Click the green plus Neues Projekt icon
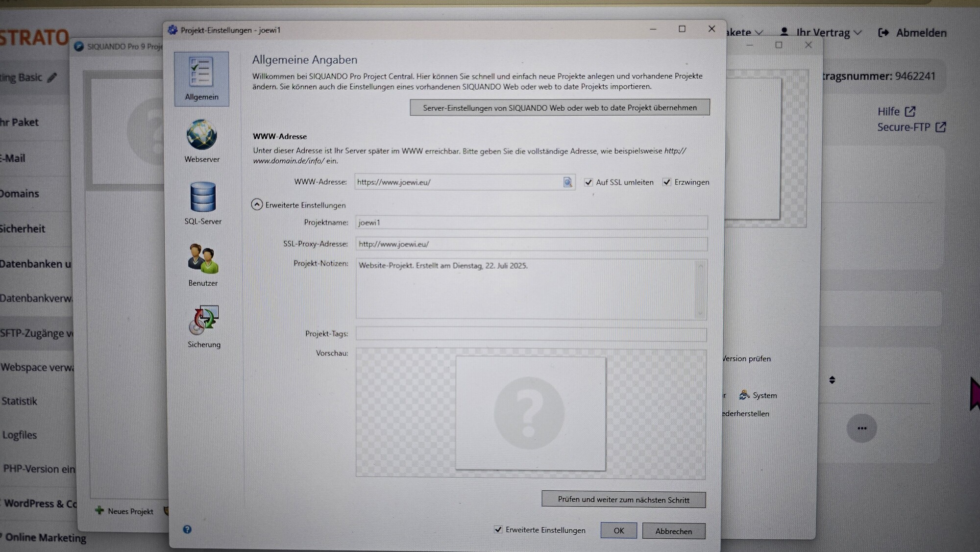 99,511
